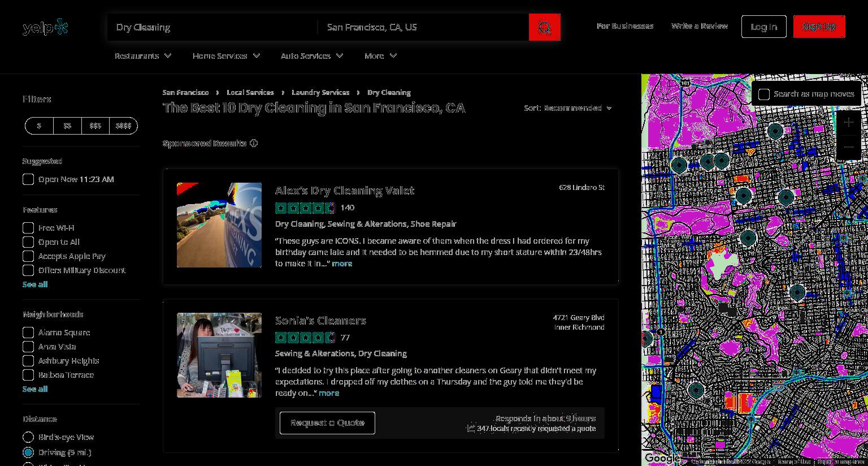
Task: Select Driving (5 mi.) distance option
Action: 28,452
